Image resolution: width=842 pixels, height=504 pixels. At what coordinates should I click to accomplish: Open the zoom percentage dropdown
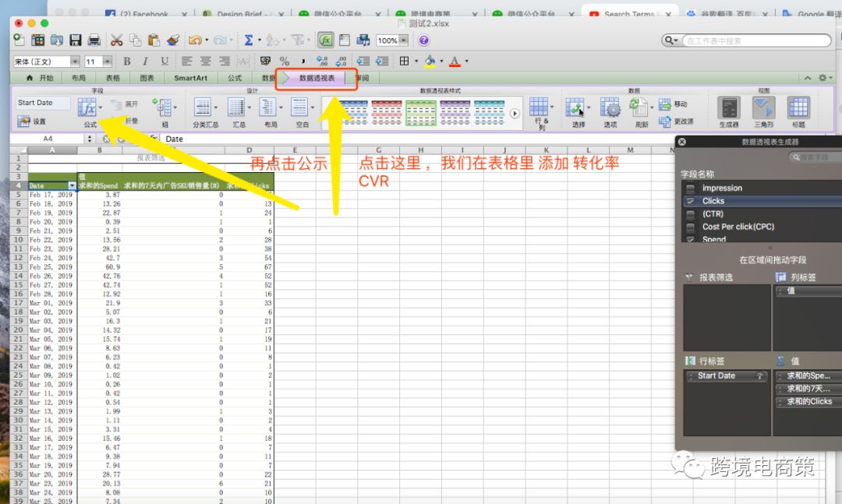click(403, 41)
